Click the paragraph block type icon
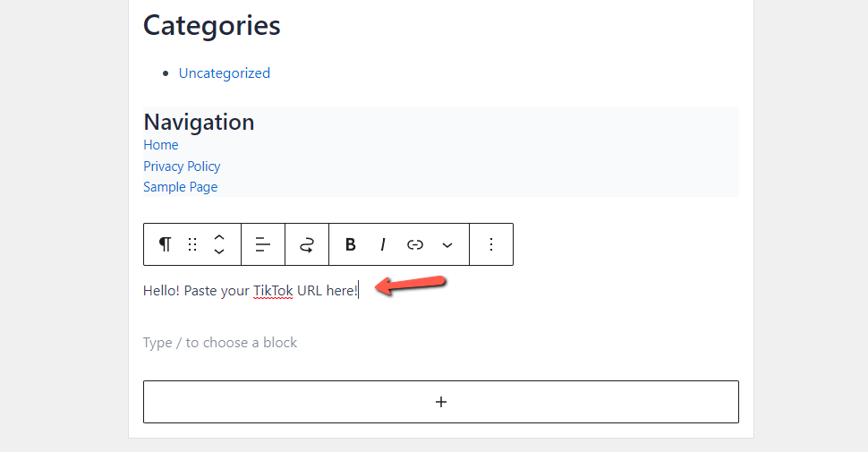This screenshot has width=868, height=452. point(165,244)
